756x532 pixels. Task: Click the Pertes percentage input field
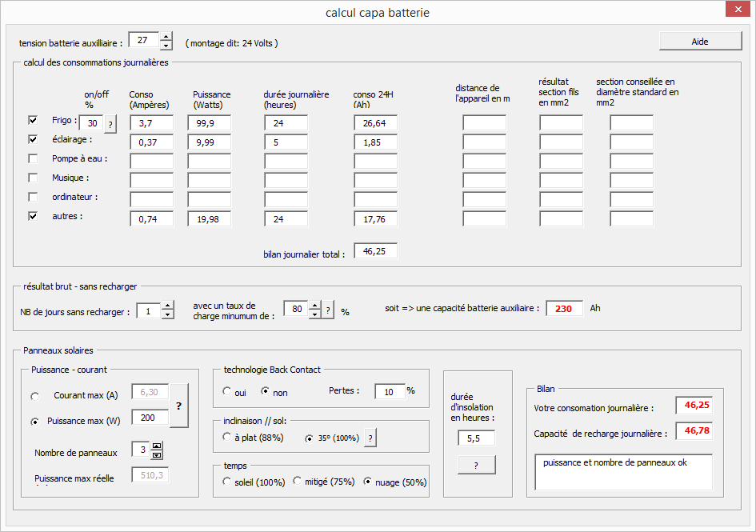click(x=389, y=391)
